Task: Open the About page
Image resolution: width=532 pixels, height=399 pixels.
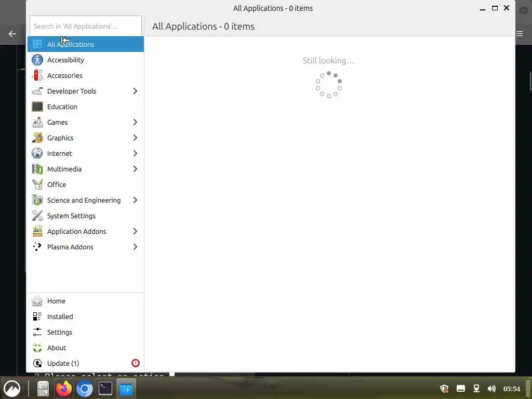Action: [86, 348]
